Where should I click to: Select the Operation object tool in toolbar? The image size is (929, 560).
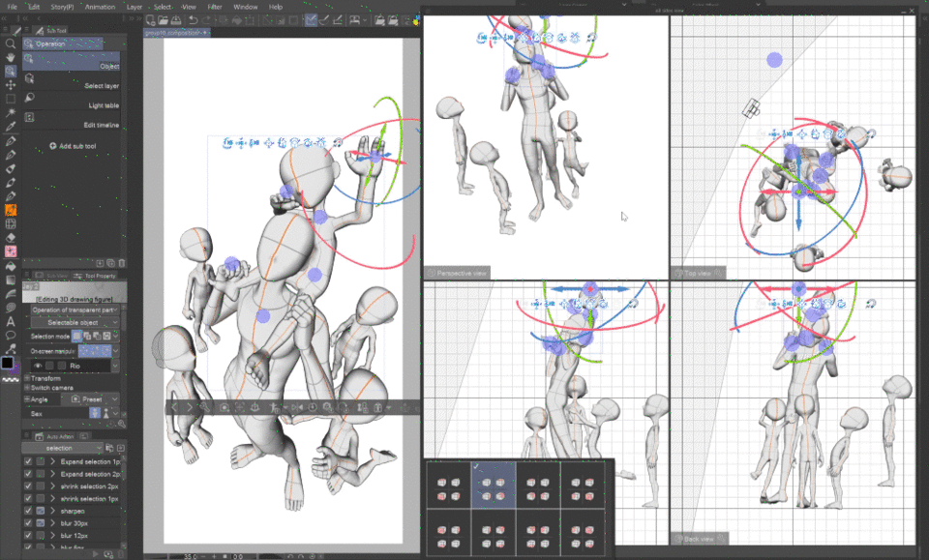(x=10, y=71)
